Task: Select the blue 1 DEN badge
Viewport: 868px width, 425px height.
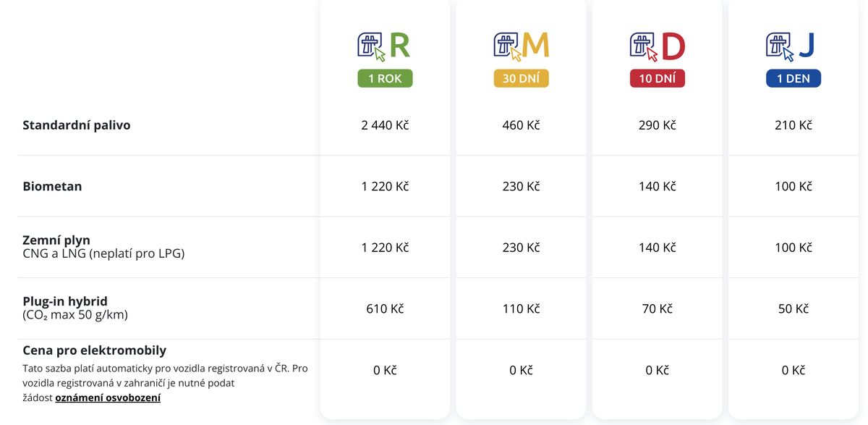Action: [793, 79]
